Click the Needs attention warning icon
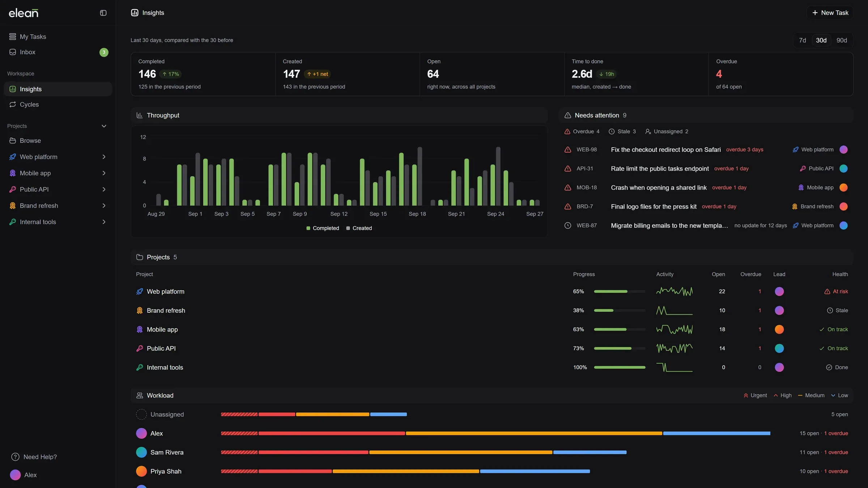 coord(567,115)
